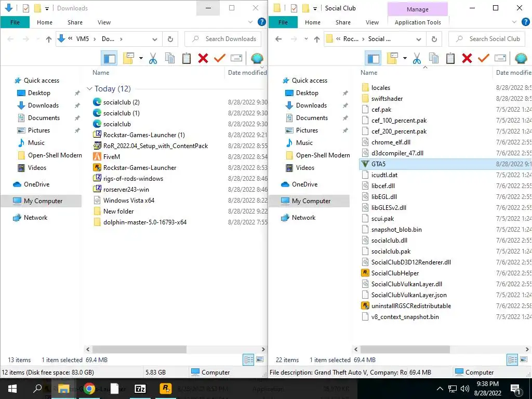Click Rename icon in Downloads window toolbar
Image resolution: width=532 pixels, height=399 pixels.
236,58
